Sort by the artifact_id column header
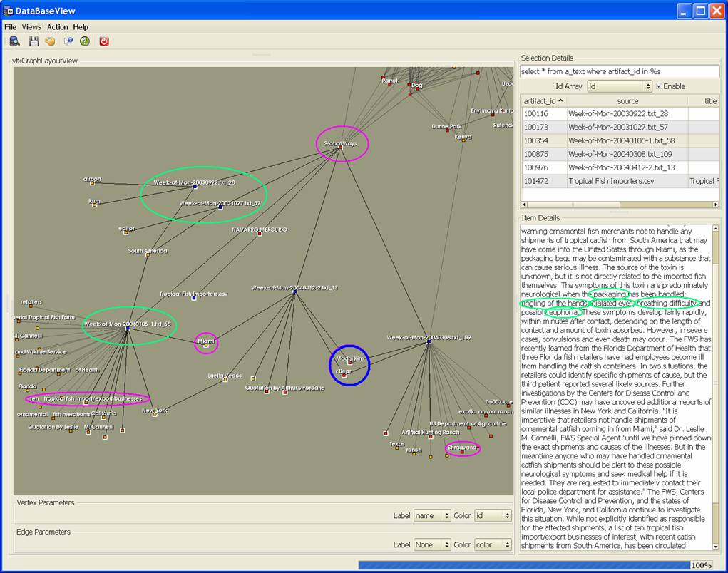 pos(543,101)
